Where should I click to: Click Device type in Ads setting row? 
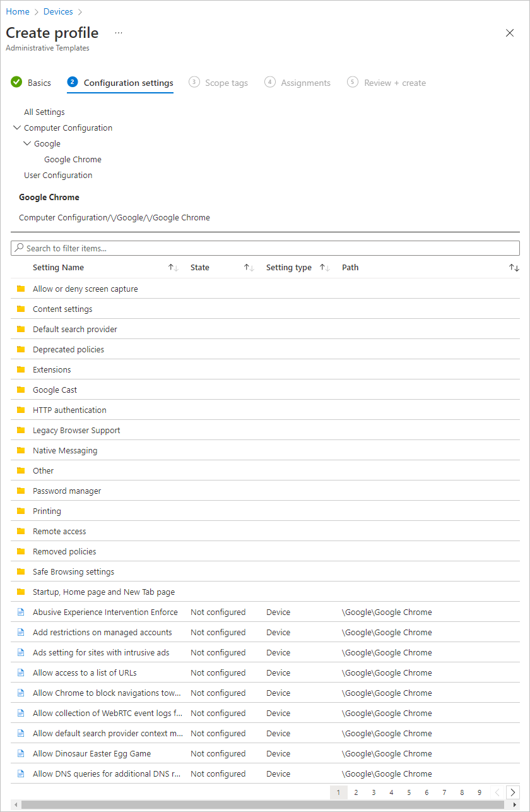click(x=278, y=652)
